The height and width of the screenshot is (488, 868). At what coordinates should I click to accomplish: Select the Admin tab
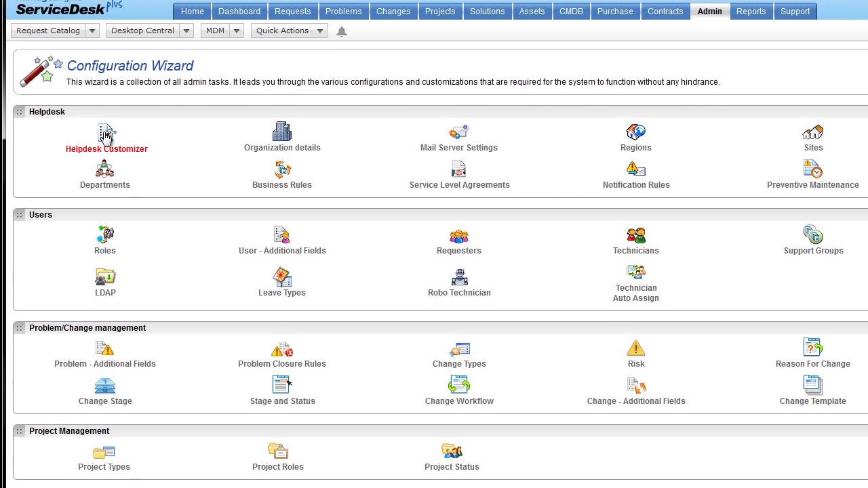[x=709, y=11]
